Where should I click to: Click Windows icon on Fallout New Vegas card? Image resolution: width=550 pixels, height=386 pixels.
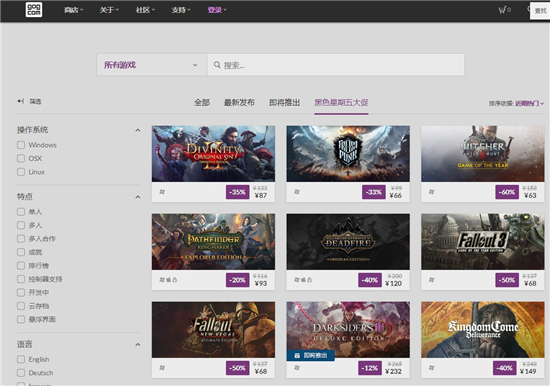point(162,368)
